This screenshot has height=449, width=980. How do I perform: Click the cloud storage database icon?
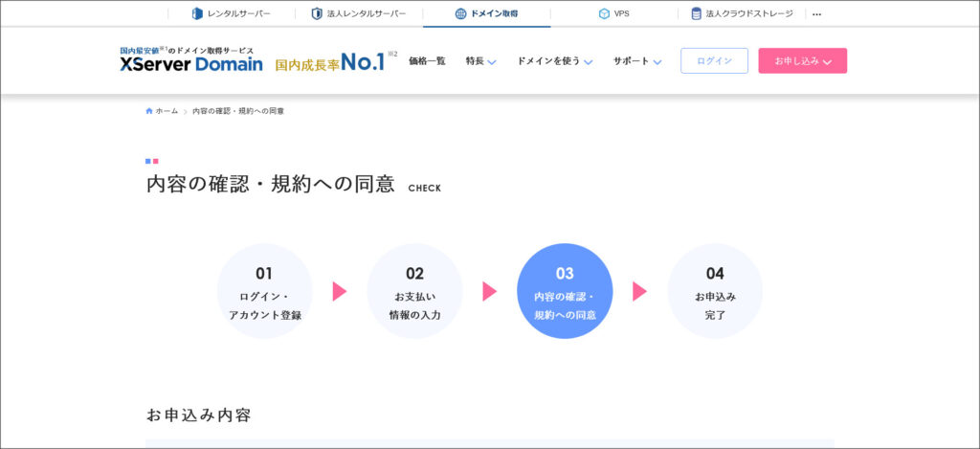tap(697, 13)
